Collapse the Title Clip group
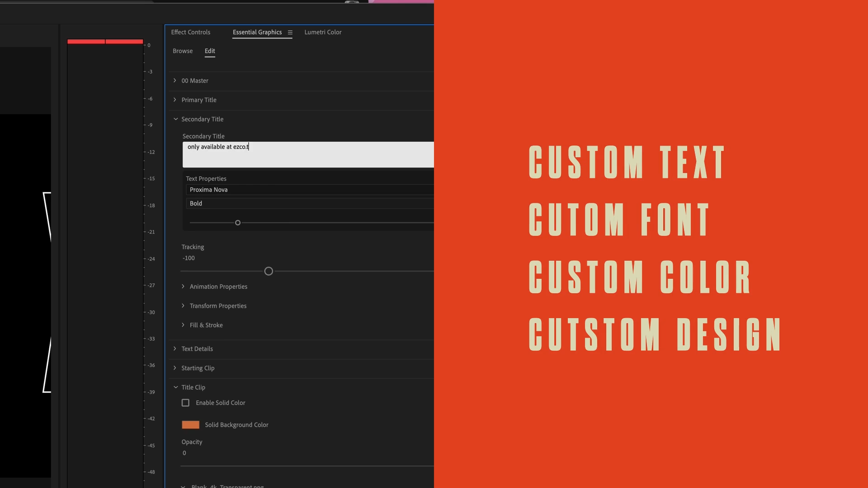868x488 pixels. [x=175, y=387]
